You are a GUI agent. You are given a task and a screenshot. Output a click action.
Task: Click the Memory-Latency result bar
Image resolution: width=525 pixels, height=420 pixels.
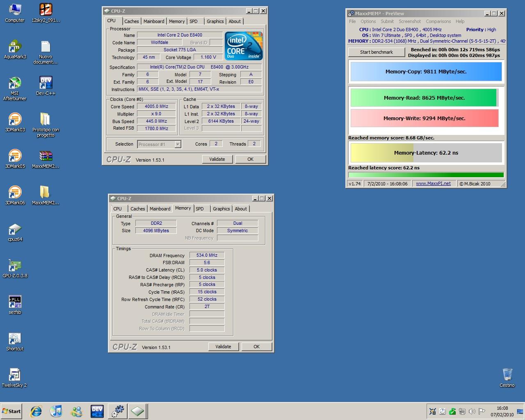[426, 153]
